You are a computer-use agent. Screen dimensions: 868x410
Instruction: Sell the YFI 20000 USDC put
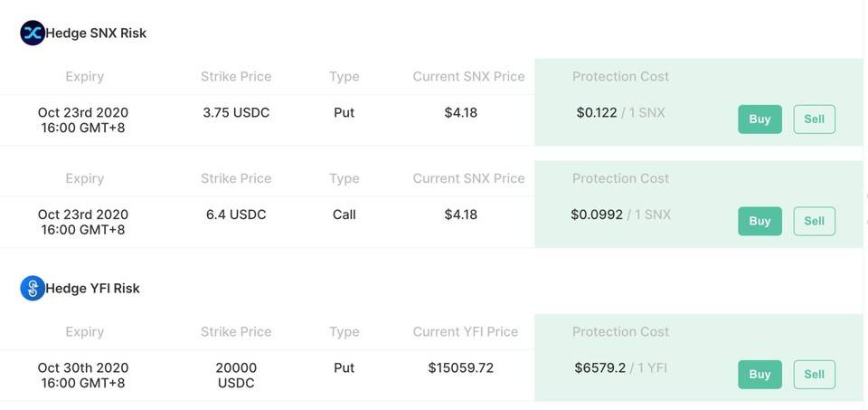(814, 375)
